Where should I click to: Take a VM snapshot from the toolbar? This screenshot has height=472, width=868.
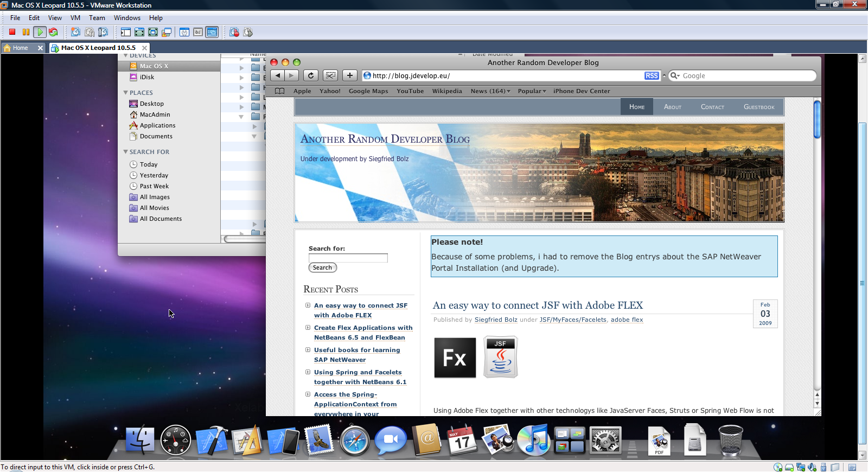pyautogui.click(x=75, y=32)
